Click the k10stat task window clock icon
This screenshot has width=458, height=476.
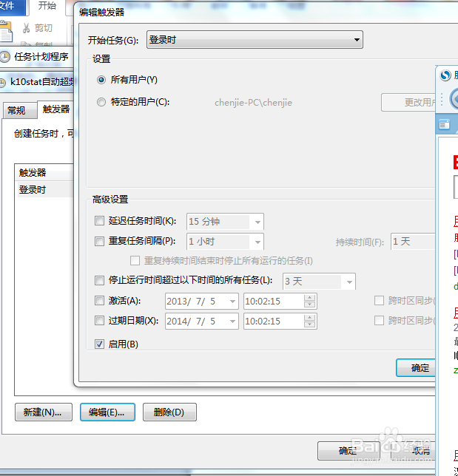click(x=2, y=82)
